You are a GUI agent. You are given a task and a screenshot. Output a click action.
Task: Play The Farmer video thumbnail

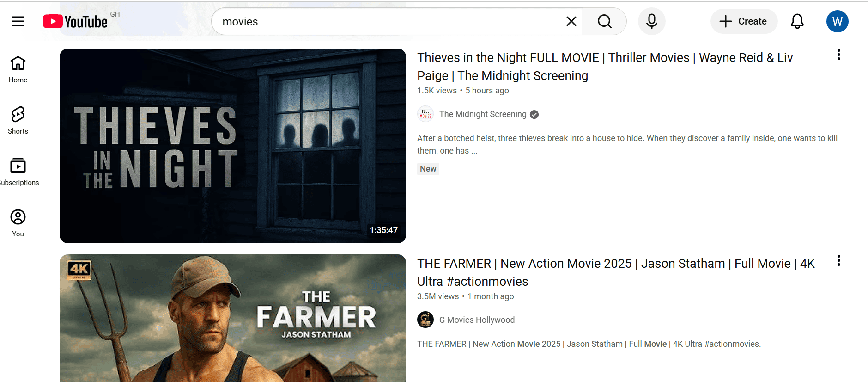click(x=232, y=318)
